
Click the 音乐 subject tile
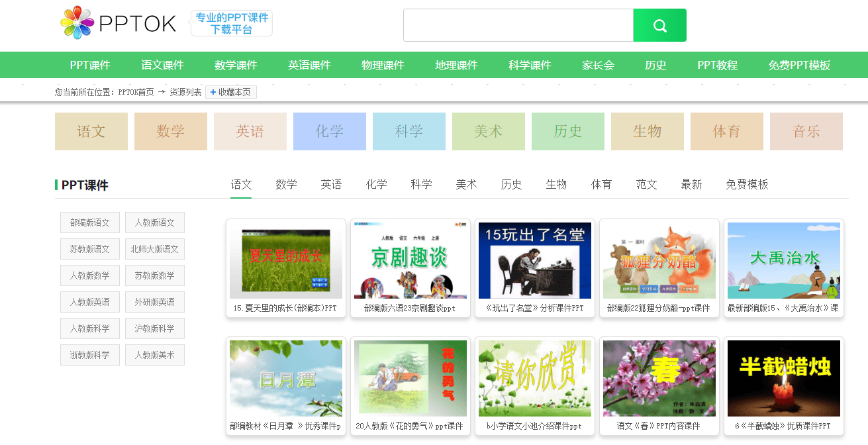(806, 131)
